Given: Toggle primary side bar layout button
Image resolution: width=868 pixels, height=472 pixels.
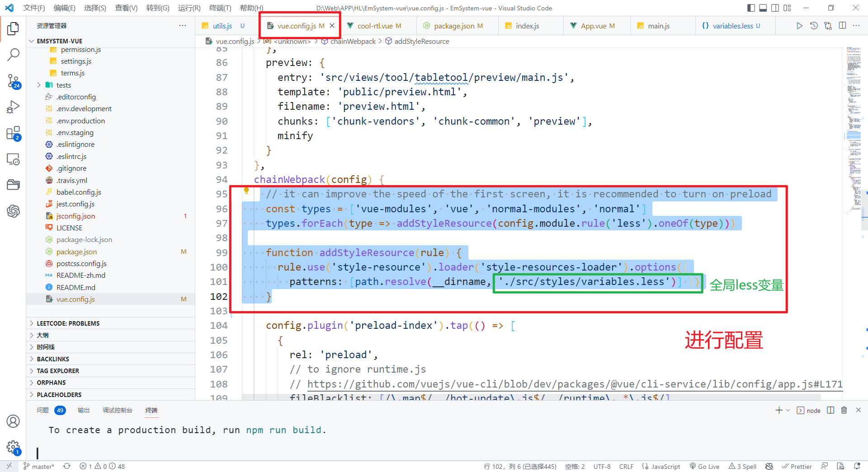Looking at the screenshot, I should click(751, 8).
